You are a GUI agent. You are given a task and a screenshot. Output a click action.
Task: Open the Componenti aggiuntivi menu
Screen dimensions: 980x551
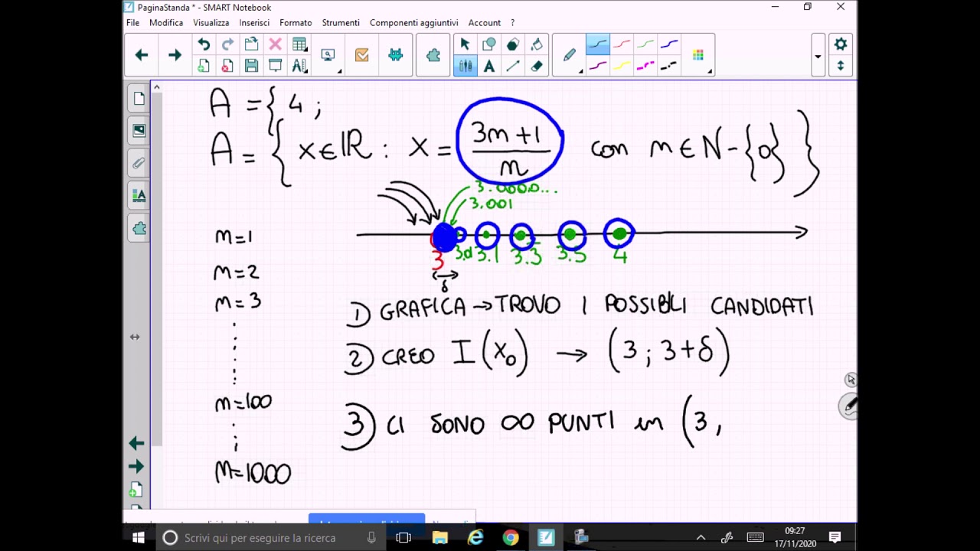click(414, 23)
